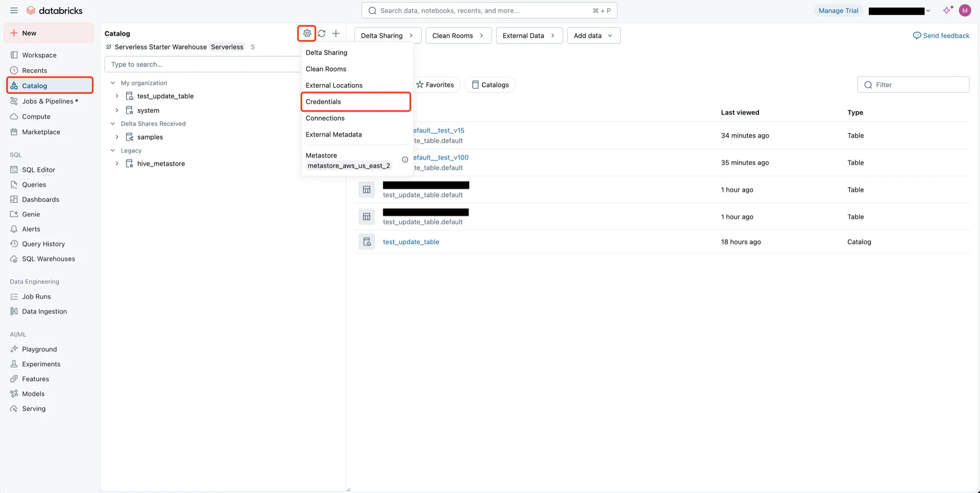Select External Locations menu item
Viewport: 980px width, 493px height.
(356, 85)
